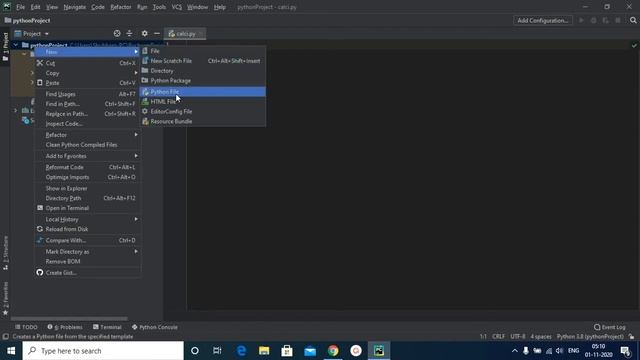Expand the Refactor submenu arrow
This screenshot has height=360, width=640.
click(x=136, y=135)
